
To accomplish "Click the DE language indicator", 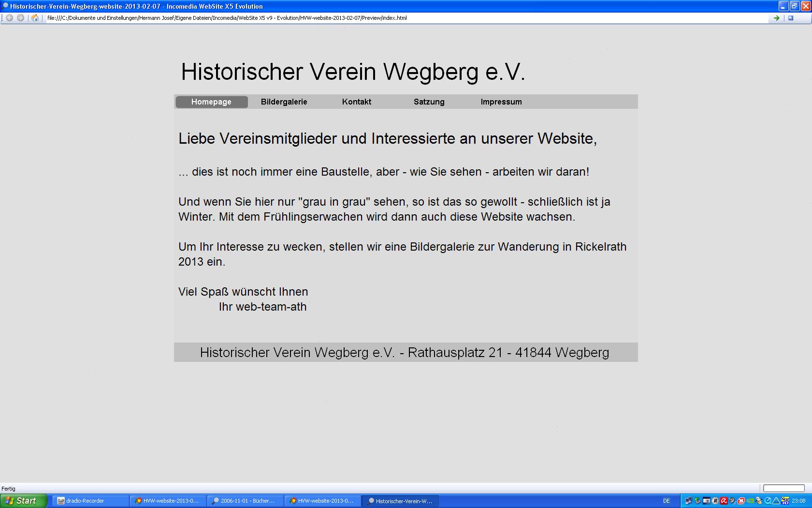I will [x=666, y=501].
